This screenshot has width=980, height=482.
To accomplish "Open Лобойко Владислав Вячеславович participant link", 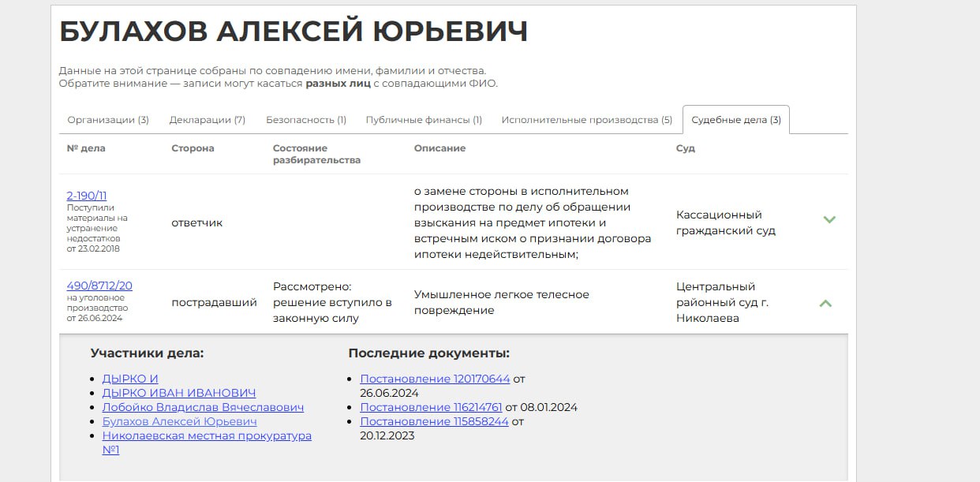I will tap(203, 407).
